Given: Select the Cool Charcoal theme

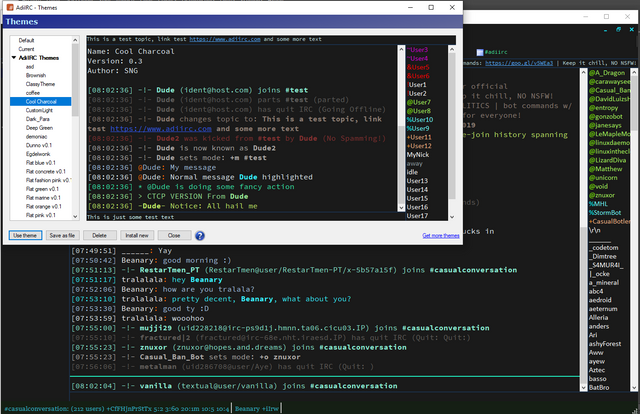Looking at the screenshot, I should point(41,102).
